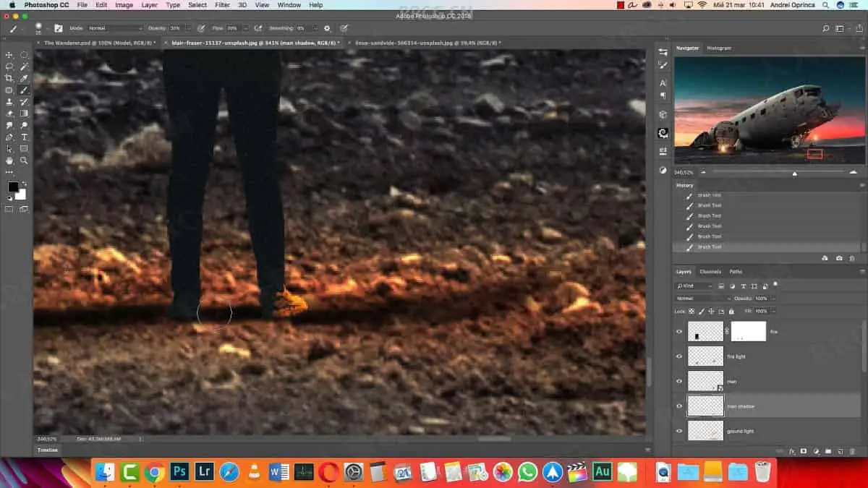Open the Select menu
Image resolution: width=868 pixels, height=488 pixels.
(197, 5)
